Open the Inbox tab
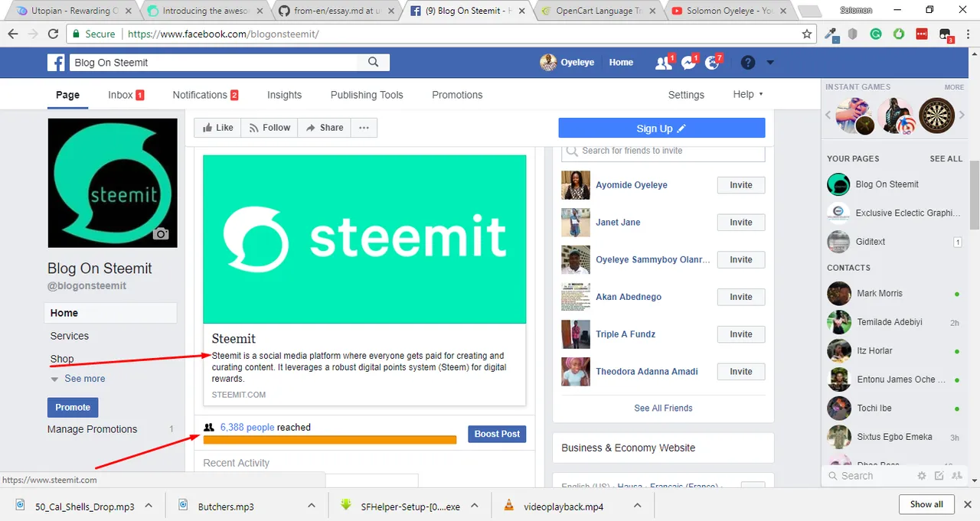 coord(126,95)
